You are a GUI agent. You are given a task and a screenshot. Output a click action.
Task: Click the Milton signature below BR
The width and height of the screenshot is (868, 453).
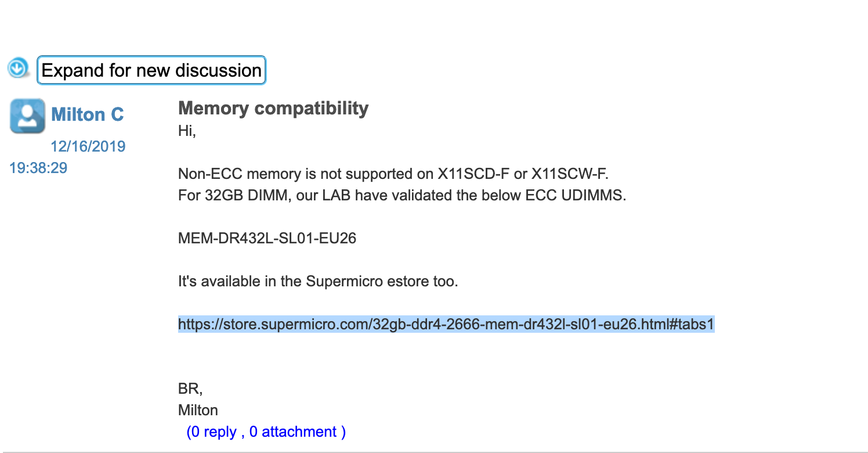click(198, 410)
